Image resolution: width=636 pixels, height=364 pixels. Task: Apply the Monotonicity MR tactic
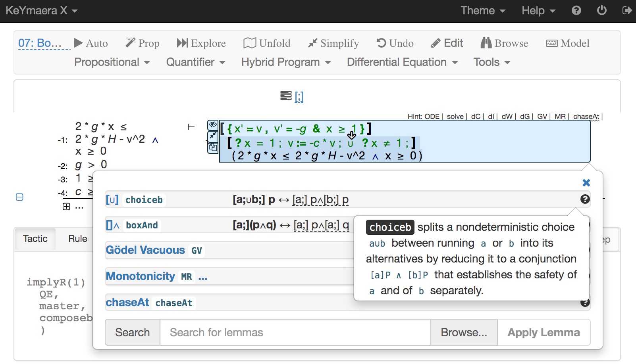(140, 276)
